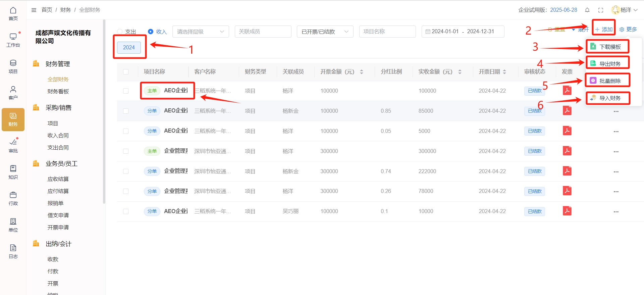
Task: Tick checkbox for the 0.26 ratio row
Action: 126,191
